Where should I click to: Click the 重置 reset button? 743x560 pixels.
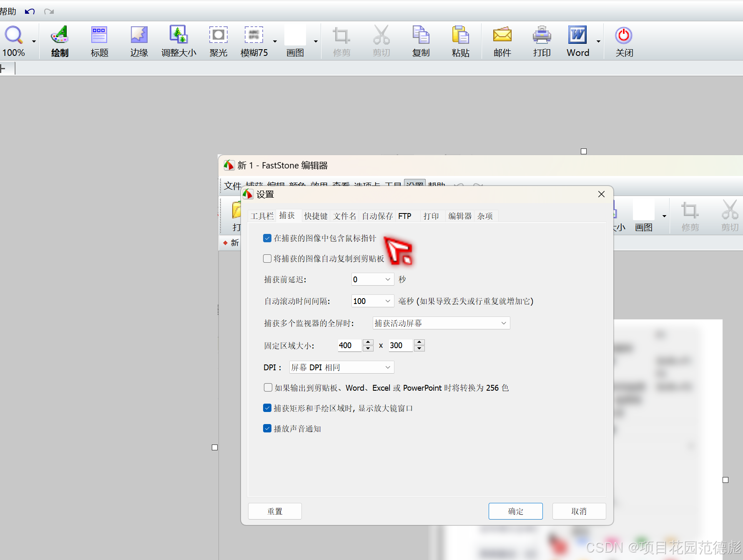275,511
